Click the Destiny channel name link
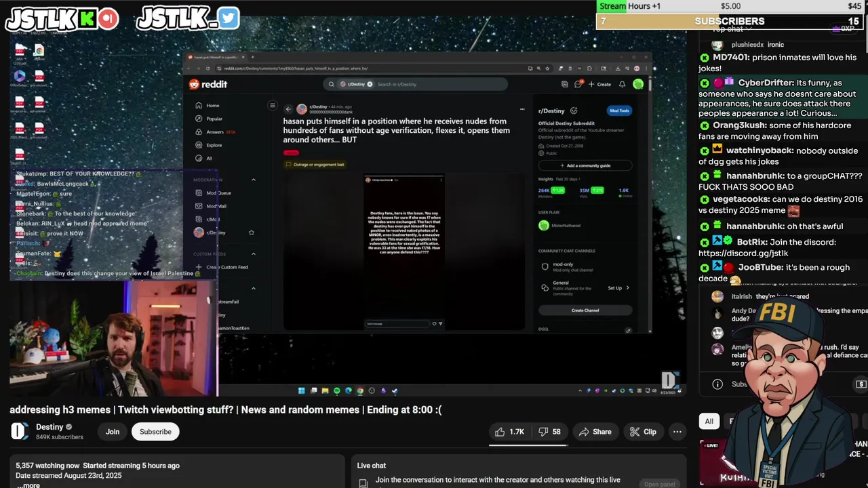The width and height of the screenshot is (868, 488). coord(50,427)
